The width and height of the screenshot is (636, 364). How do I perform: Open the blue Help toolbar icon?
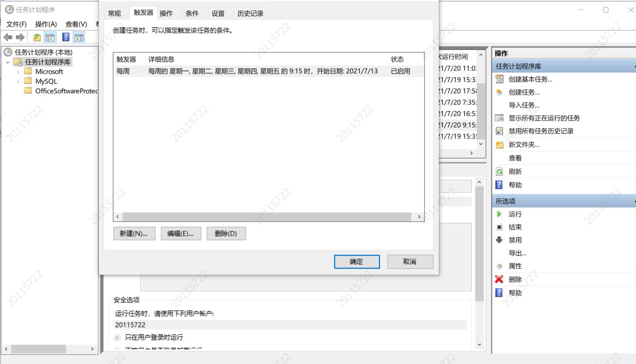[66, 37]
